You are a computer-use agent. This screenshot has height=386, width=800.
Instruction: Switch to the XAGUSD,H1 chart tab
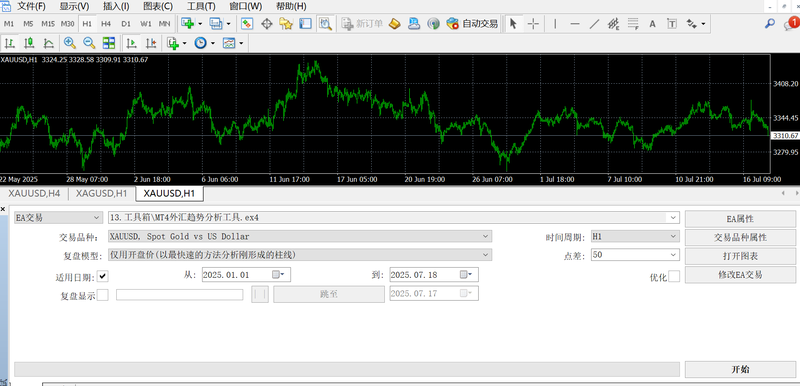(x=103, y=193)
